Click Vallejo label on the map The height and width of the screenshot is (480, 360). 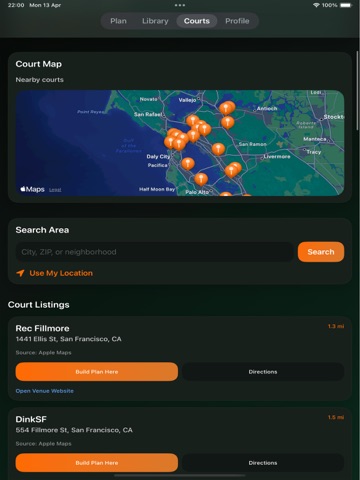187,100
